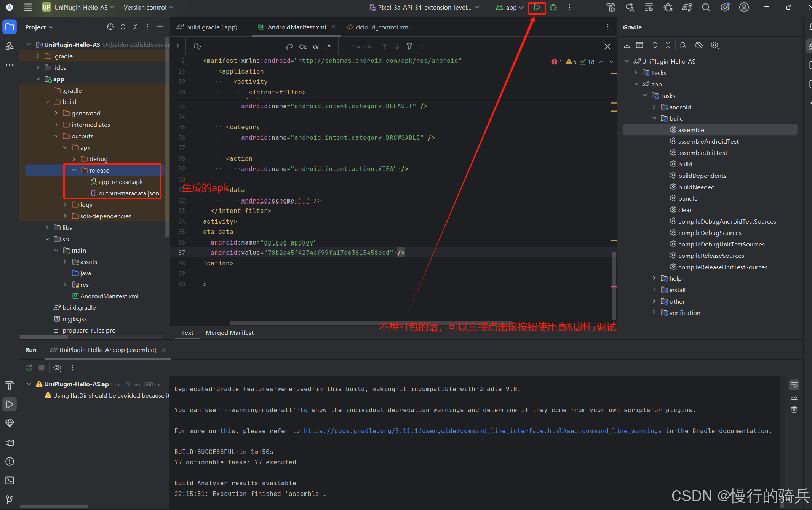Image resolution: width=812 pixels, height=510 pixels.
Task: Toggle Match Case Cc in search bar
Action: tap(303, 46)
